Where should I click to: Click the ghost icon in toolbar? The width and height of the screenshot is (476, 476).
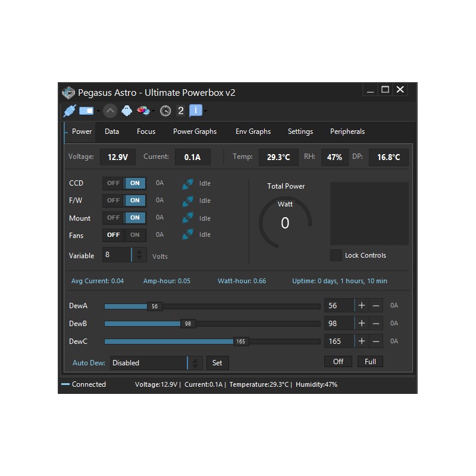point(127,111)
